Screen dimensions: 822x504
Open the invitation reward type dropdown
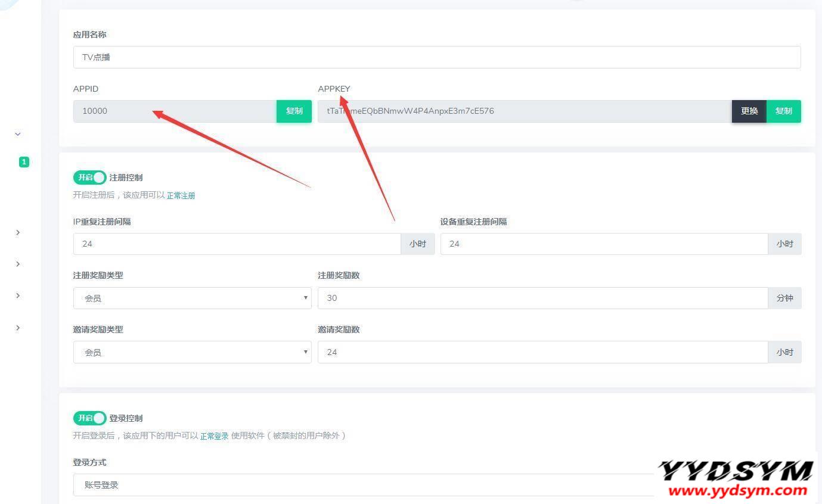coord(192,352)
